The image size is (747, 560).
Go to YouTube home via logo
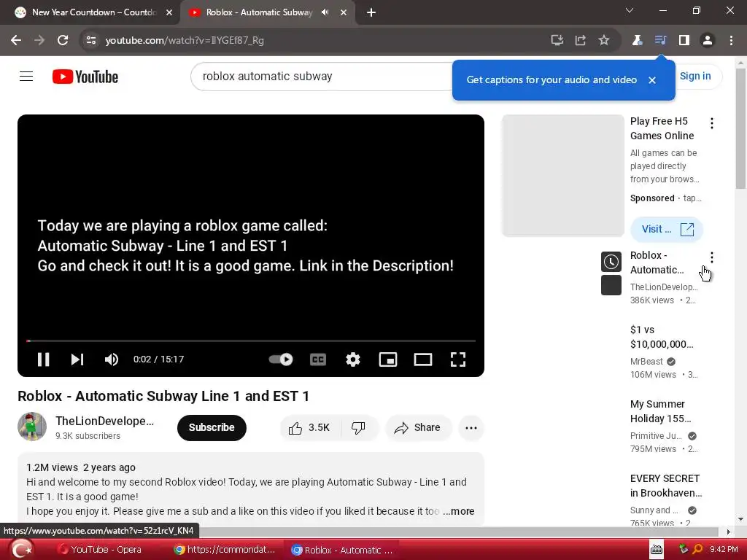[85, 77]
